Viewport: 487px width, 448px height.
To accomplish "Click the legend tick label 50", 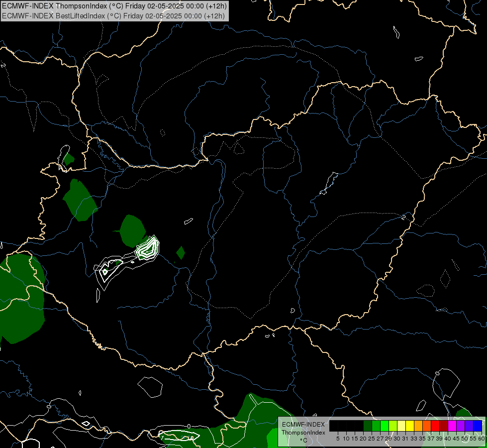I will (465, 439).
